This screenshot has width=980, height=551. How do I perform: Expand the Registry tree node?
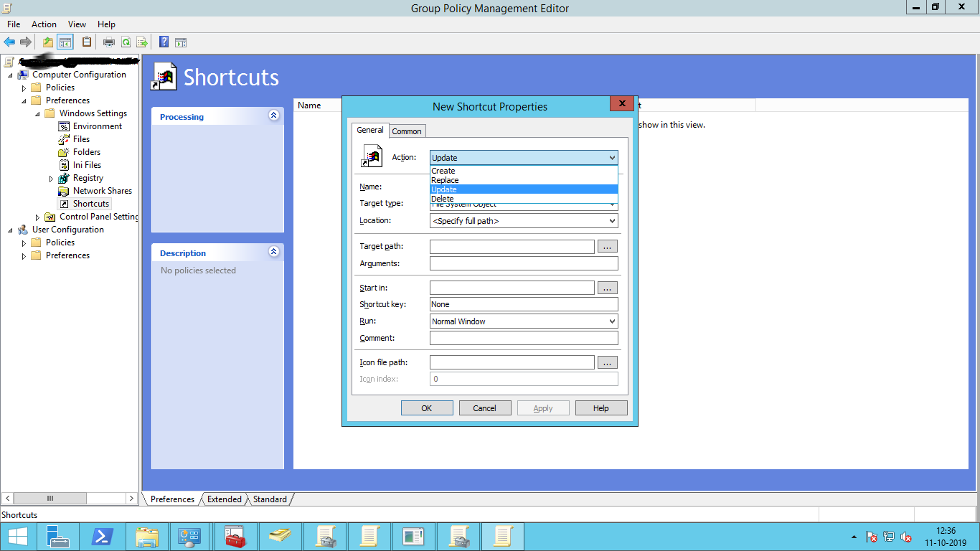(x=51, y=179)
